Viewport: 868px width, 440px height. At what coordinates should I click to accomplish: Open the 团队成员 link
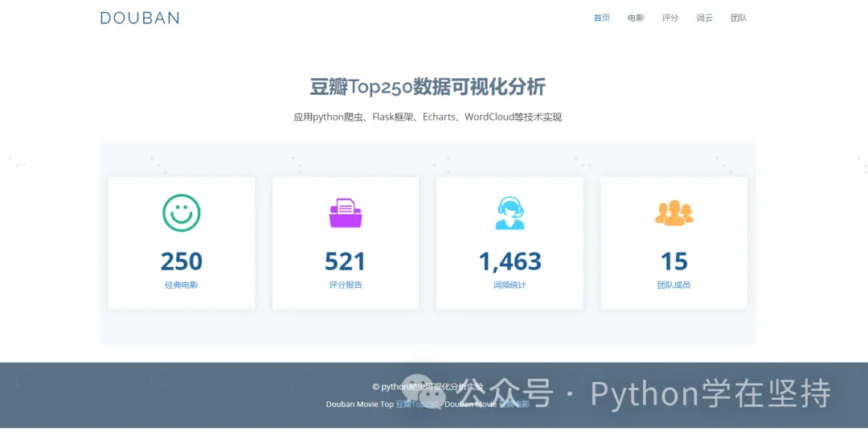(x=674, y=286)
